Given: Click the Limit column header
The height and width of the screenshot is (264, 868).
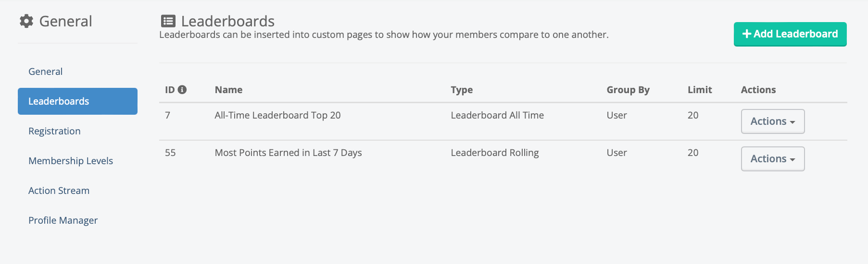Looking at the screenshot, I should (699, 90).
